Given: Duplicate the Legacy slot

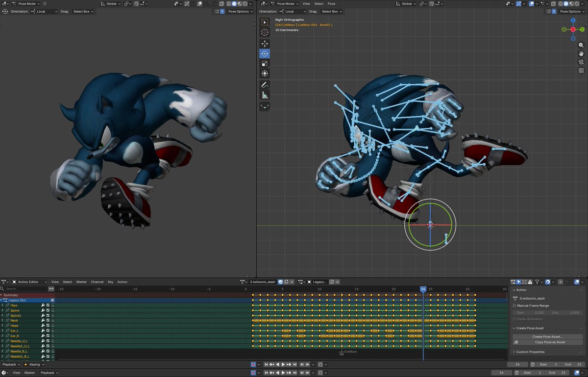Looking at the screenshot, I should tap(332, 282).
